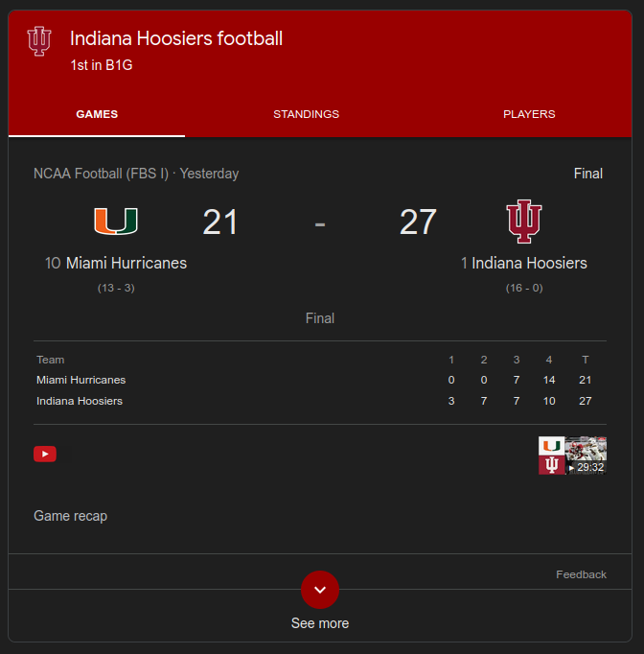
Task: Click the Indiana Hoosiers football title
Action: pyautogui.click(x=176, y=39)
